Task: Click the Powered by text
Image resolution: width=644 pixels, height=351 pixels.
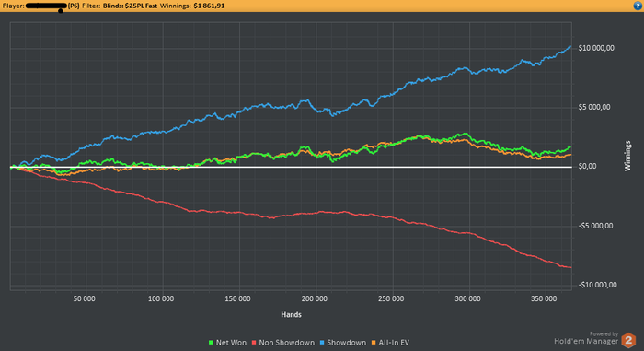Action: pos(604,334)
